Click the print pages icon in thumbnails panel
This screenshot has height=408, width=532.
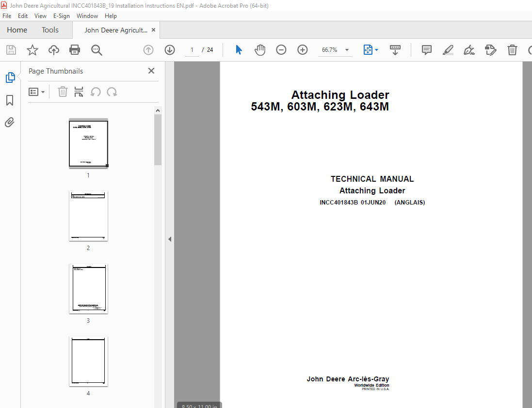coord(79,92)
